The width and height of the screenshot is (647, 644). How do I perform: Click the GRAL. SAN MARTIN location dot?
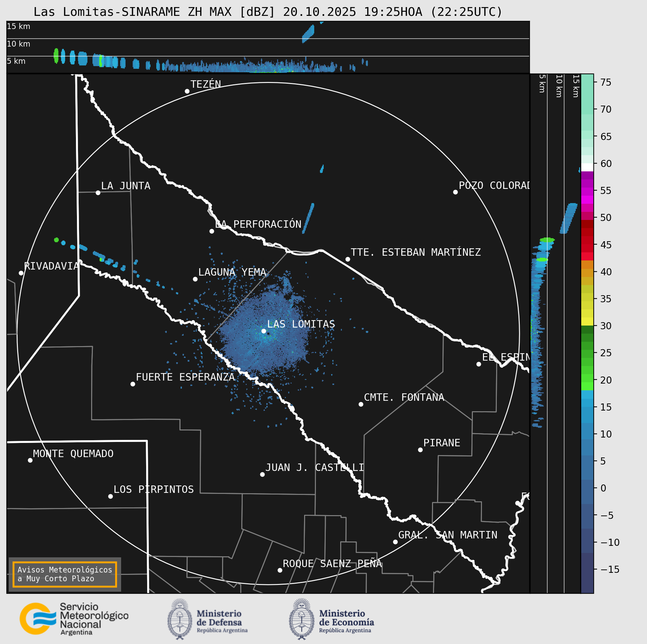click(x=395, y=542)
